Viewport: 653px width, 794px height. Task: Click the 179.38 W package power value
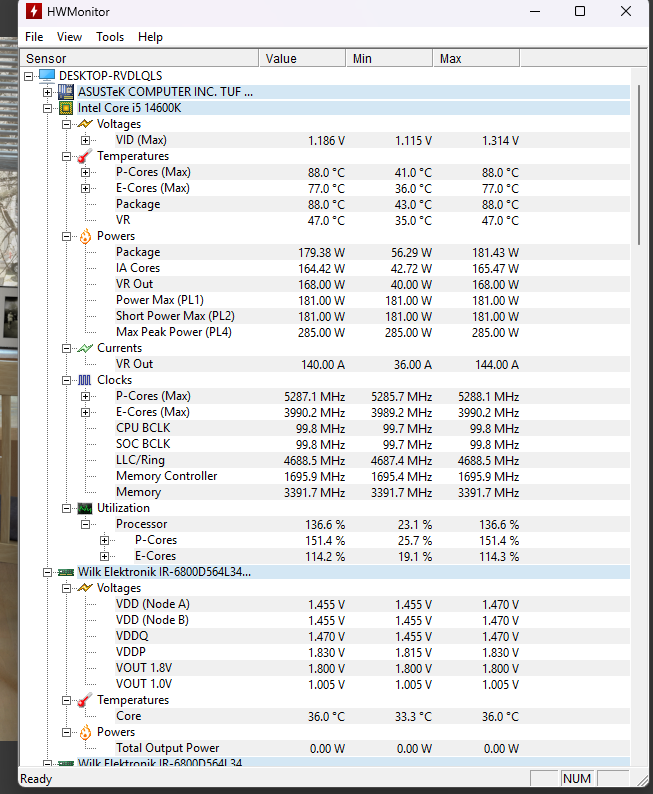tap(321, 253)
